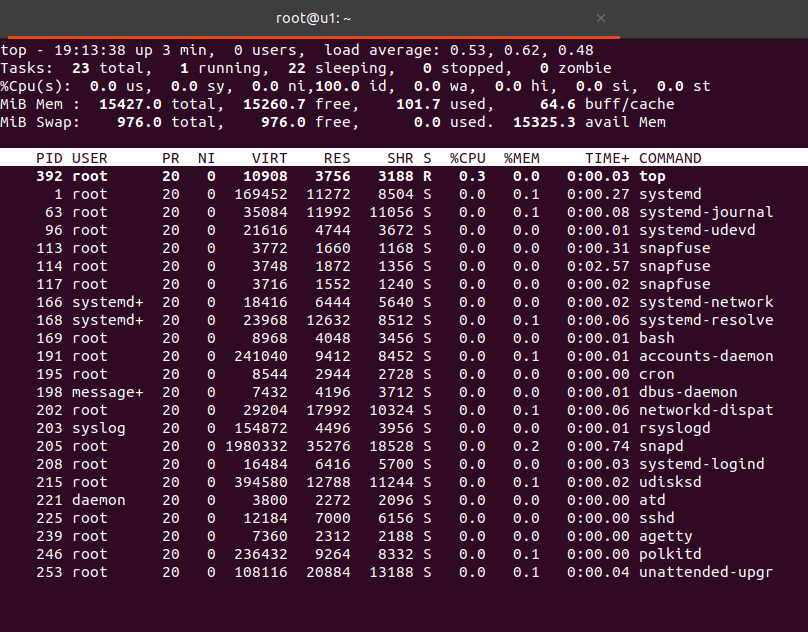Click the snapd command entry
This screenshot has height=632, width=808.
[661, 446]
